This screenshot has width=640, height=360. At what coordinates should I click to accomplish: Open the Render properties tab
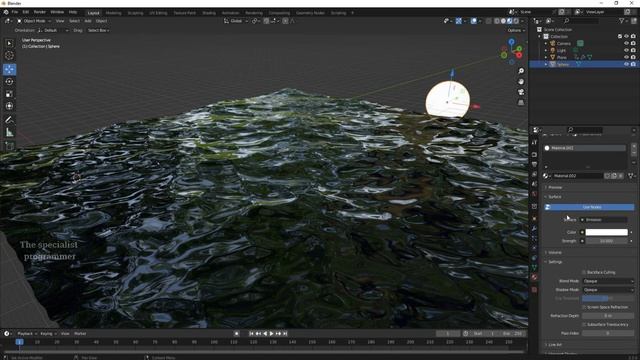[x=534, y=155]
